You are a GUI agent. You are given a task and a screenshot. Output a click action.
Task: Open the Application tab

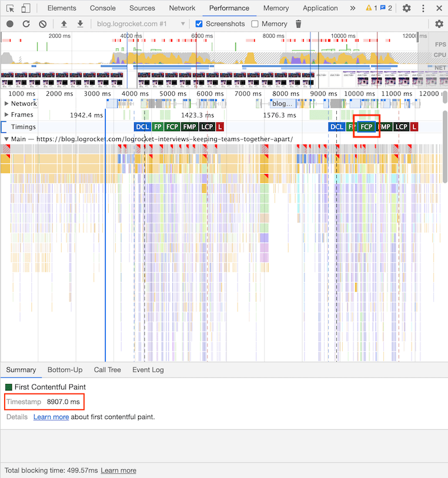[320, 8]
